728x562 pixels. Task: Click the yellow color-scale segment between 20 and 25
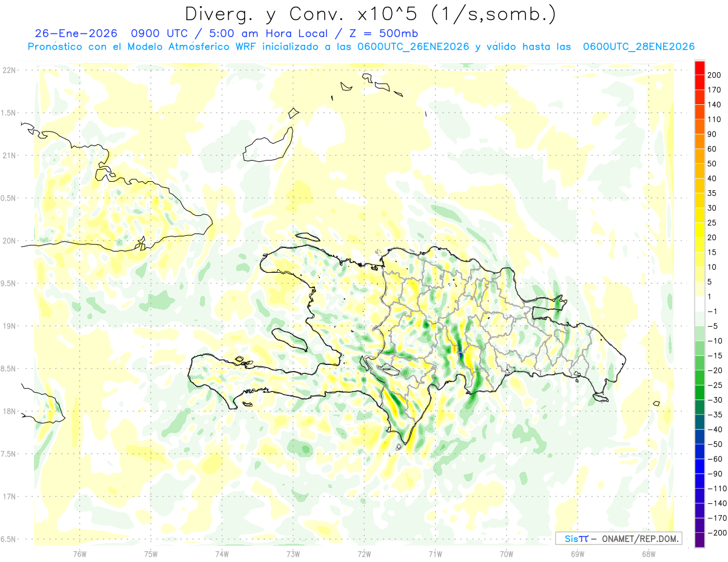[699, 230]
